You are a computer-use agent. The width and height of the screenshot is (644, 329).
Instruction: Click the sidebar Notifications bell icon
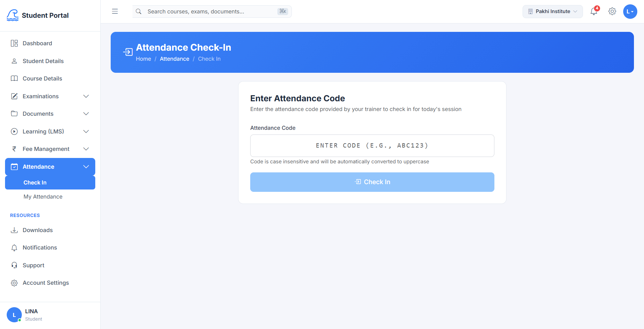coord(14,248)
